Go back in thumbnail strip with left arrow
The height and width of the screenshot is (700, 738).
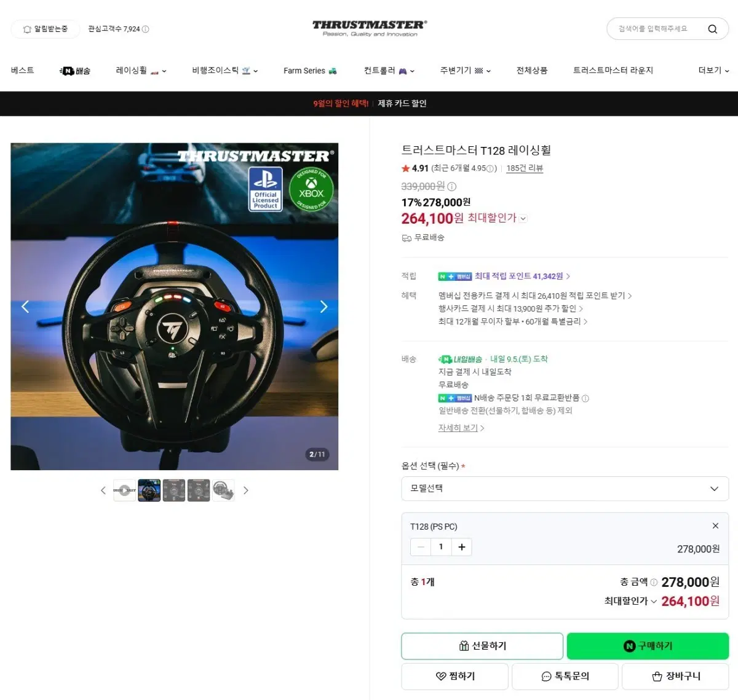(x=103, y=490)
